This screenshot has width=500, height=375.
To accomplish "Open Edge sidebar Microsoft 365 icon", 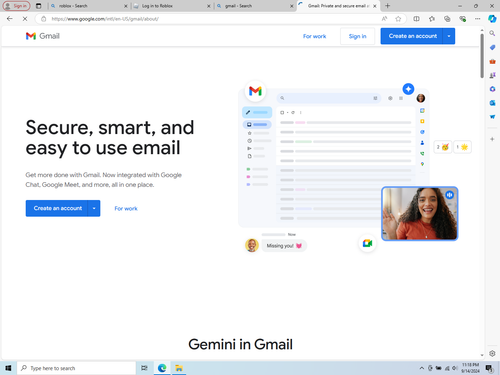I will [492, 89].
